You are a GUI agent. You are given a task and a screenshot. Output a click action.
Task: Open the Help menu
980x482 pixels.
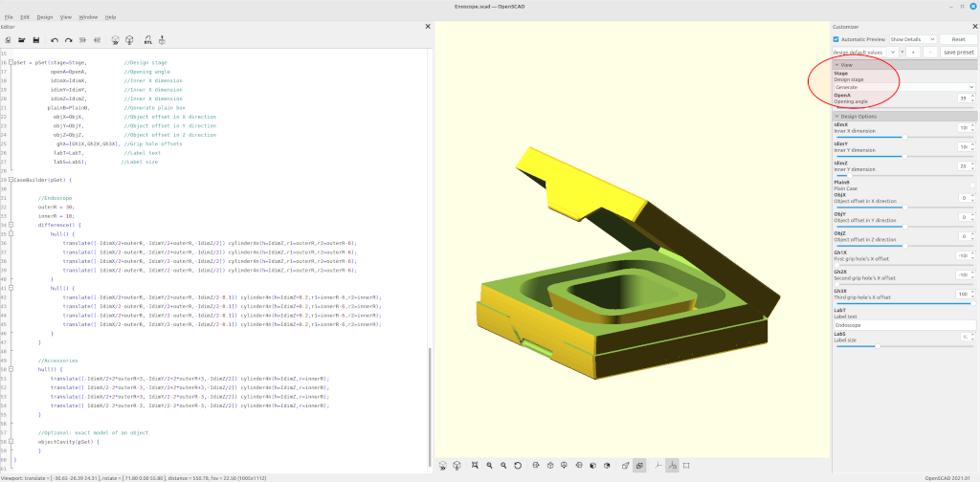pos(111,17)
